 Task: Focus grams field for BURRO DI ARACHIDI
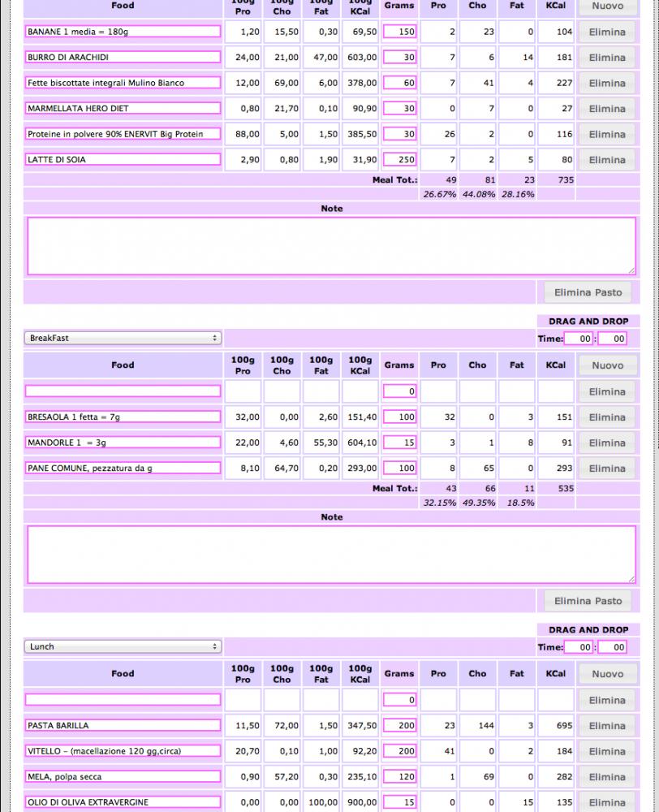coord(399,57)
